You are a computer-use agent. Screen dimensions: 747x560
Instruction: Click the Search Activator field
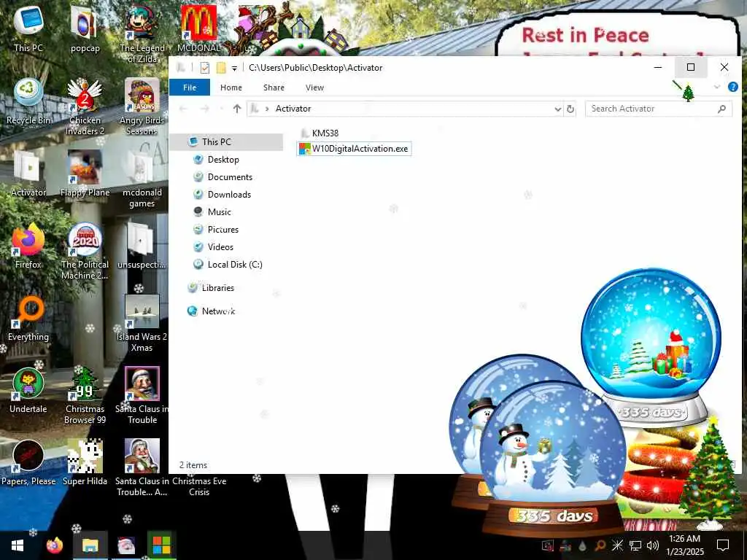point(659,109)
